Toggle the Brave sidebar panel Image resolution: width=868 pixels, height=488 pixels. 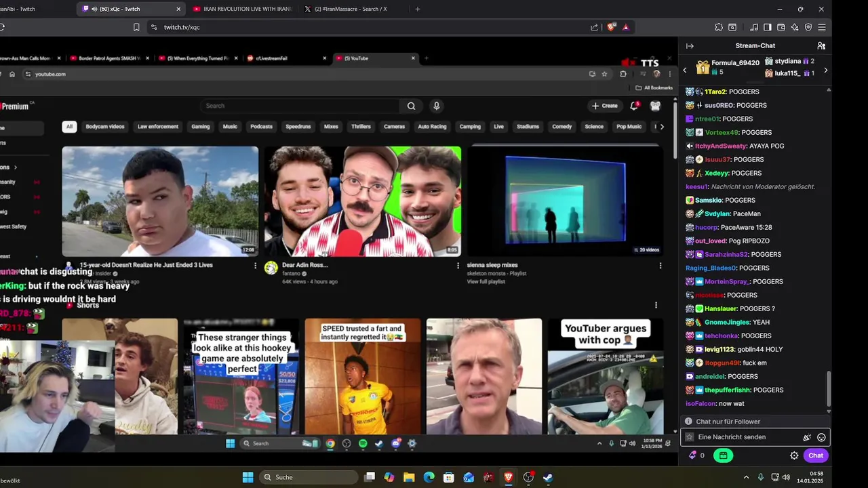[768, 27]
